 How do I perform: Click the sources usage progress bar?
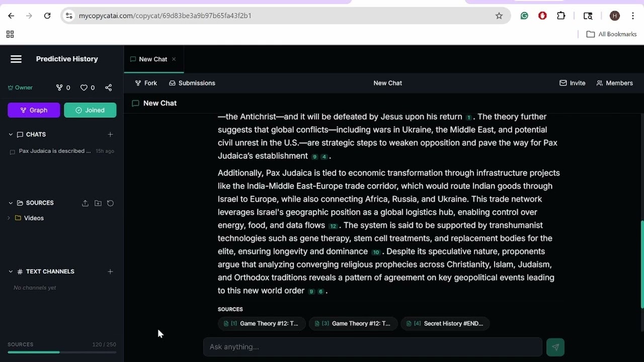click(x=61, y=352)
